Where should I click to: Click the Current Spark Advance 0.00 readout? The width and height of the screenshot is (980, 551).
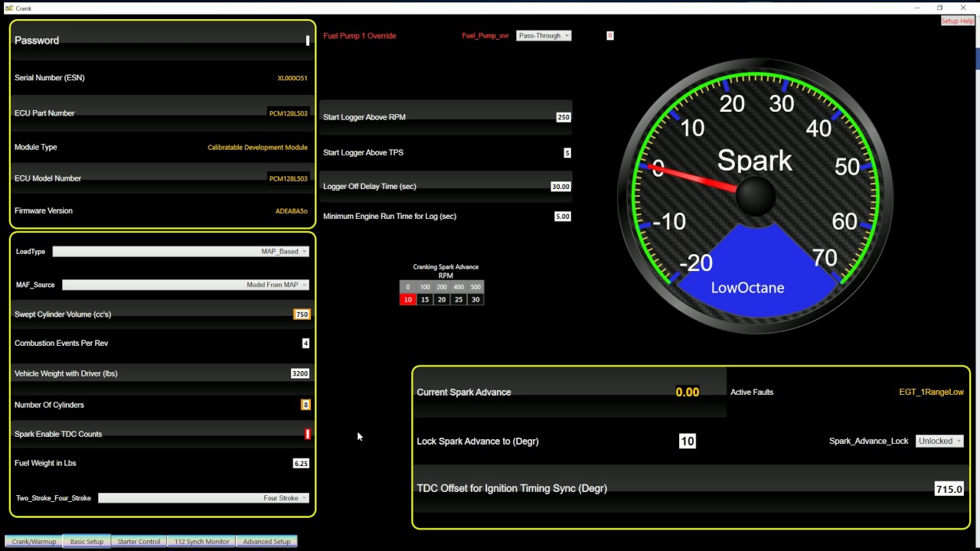[688, 392]
